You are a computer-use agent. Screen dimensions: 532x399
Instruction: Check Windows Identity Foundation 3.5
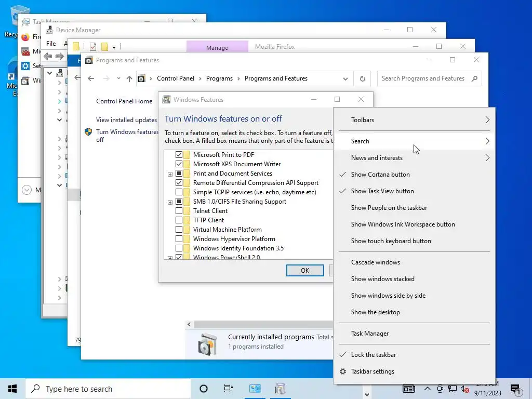179,248
